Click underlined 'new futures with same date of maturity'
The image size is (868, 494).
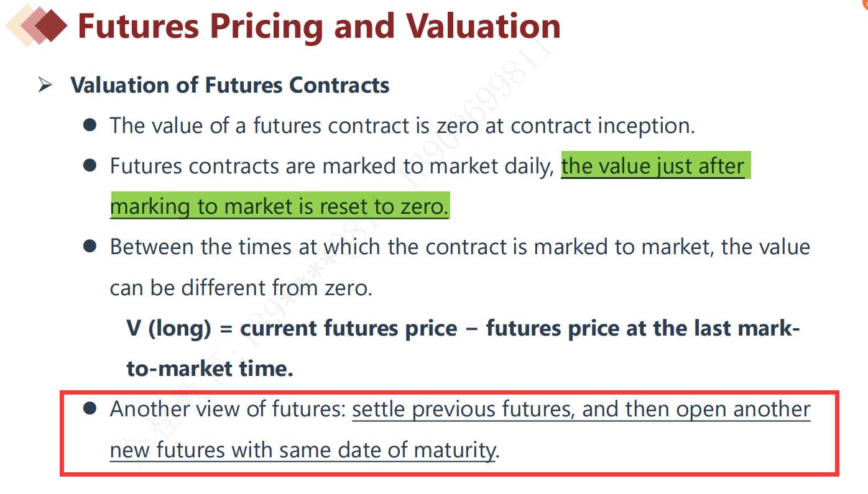point(303,449)
